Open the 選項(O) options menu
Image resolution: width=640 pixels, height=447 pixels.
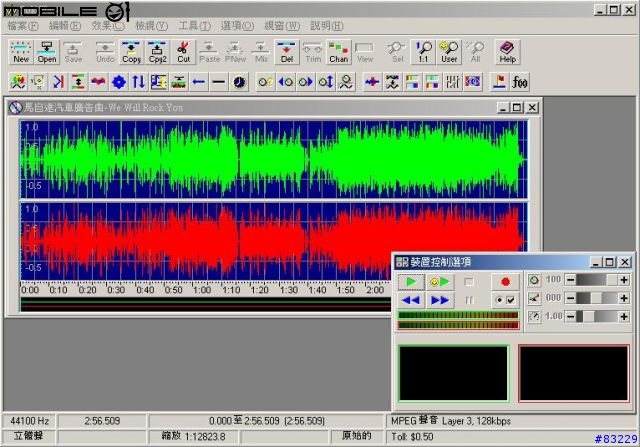237,26
